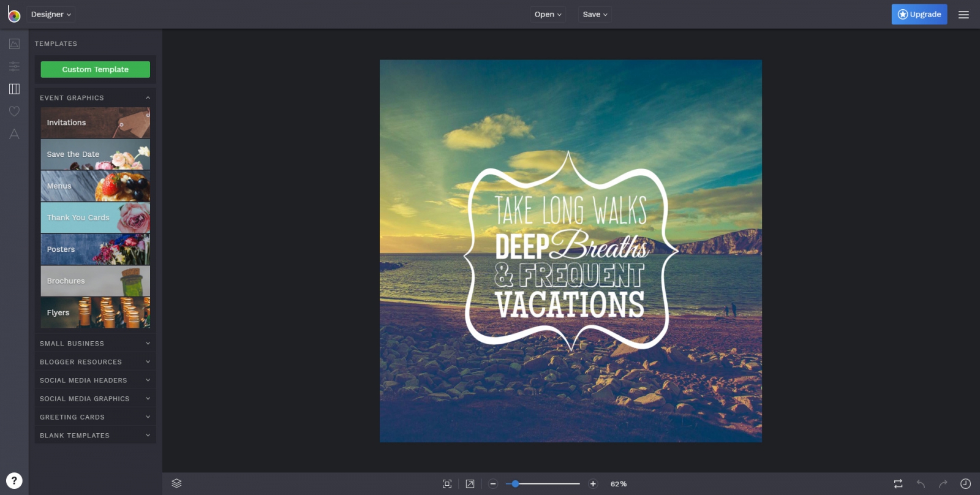Select the 'TAKE LONG WALKS' text on canvas
This screenshot has height=495, width=980.
pyautogui.click(x=571, y=211)
